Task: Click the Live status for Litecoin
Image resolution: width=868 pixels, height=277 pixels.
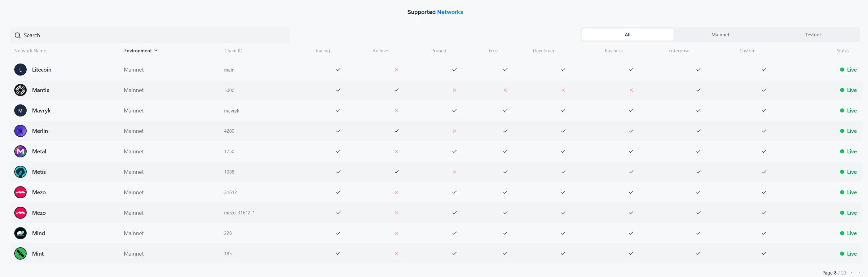Action: point(848,70)
